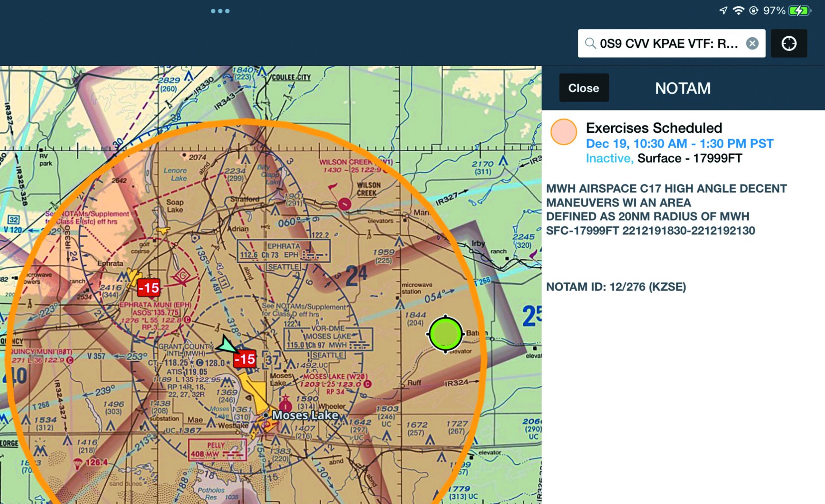Open the three-dot multitasking menu
Viewport: 825px width, 504px height.
(220, 11)
